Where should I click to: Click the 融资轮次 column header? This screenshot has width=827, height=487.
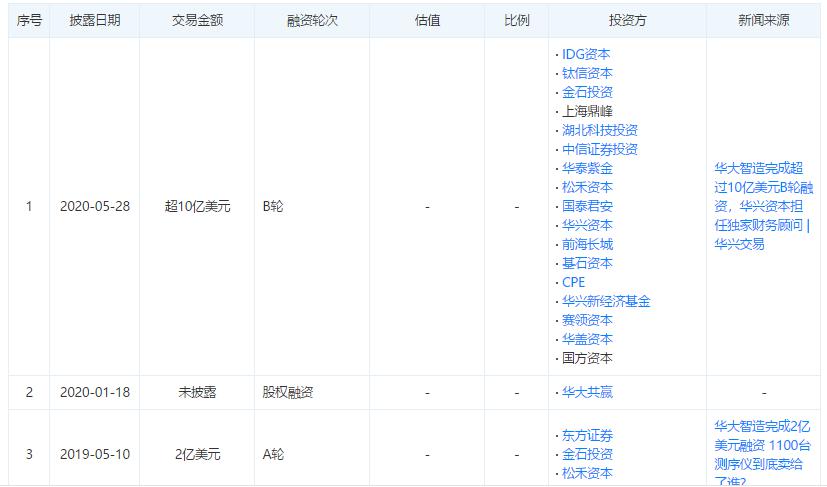pos(312,21)
